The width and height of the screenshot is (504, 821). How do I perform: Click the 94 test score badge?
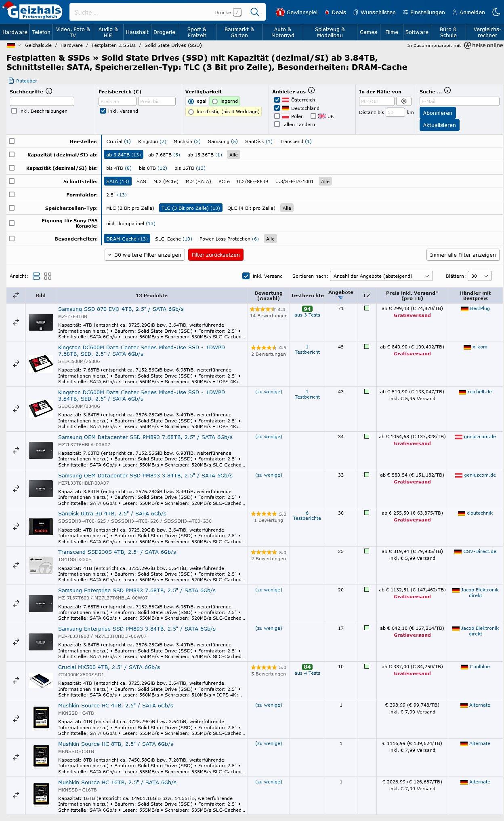point(307,309)
